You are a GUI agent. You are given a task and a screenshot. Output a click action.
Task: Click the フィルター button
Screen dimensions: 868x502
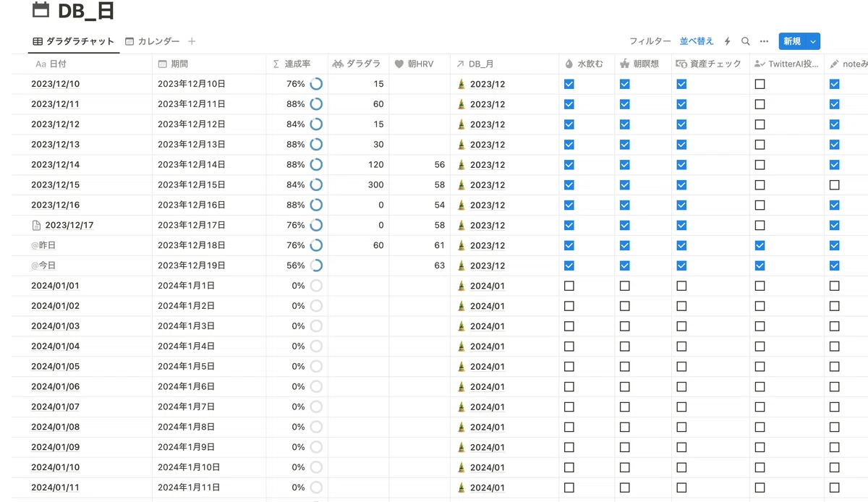[x=650, y=41]
